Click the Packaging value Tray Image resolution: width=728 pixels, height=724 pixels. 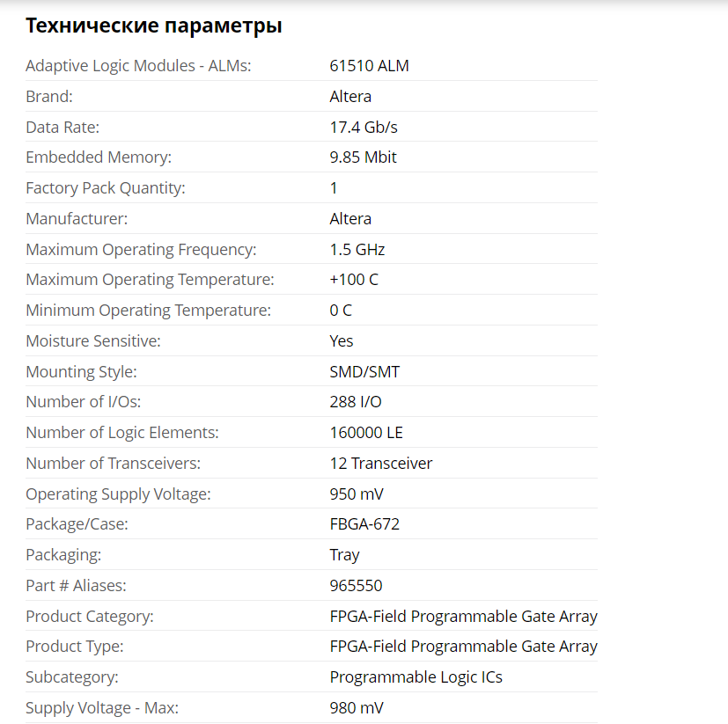(344, 555)
